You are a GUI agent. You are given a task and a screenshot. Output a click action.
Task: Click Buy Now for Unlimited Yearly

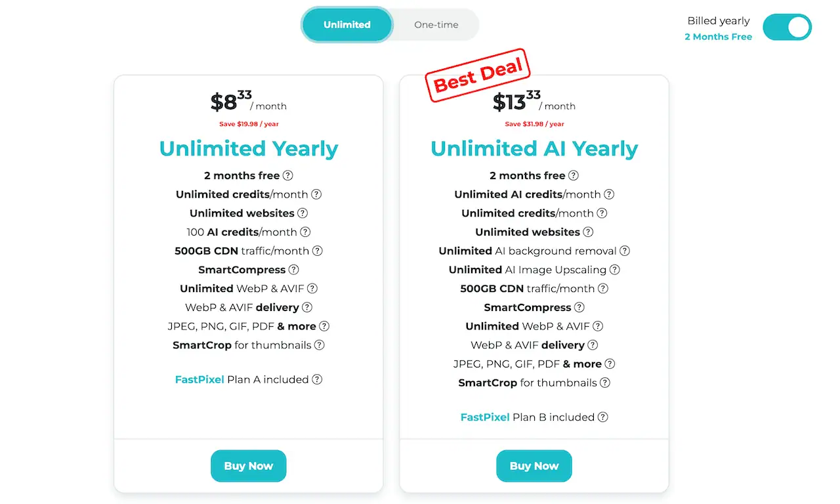[248, 466]
